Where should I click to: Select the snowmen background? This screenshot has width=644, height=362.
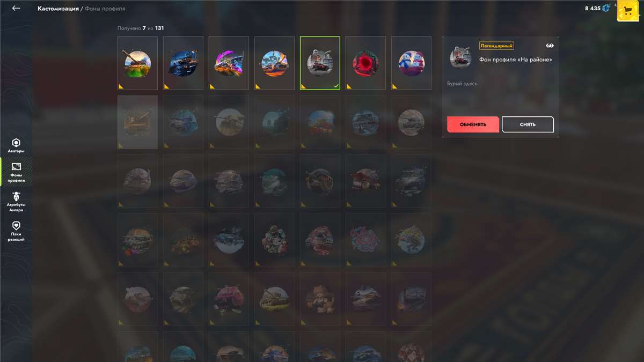[411, 63]
